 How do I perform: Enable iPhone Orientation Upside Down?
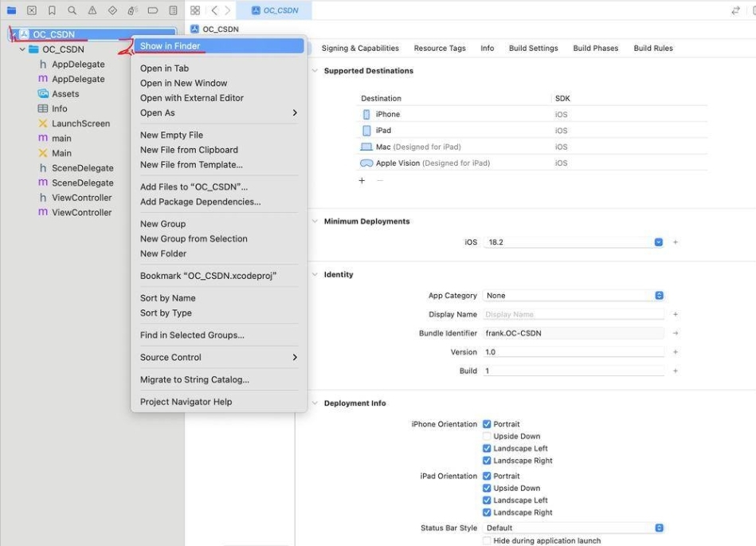click(x=487, y=436)
